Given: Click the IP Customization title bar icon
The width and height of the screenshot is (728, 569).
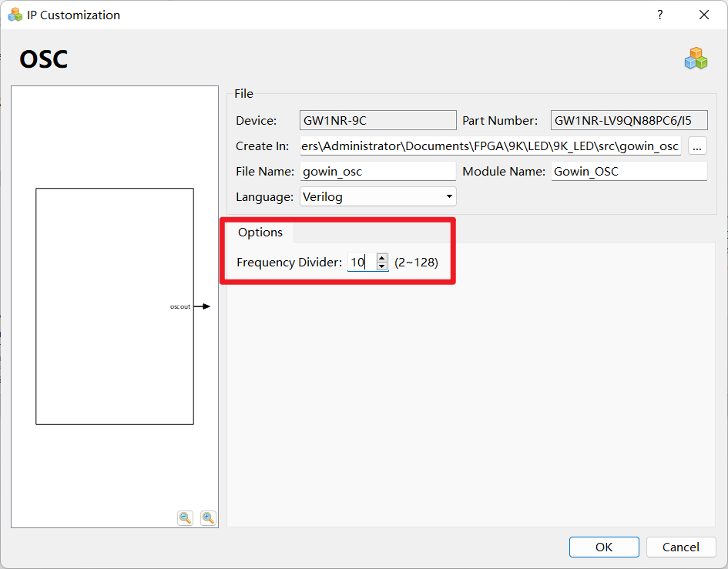Looking at the screenshot, I should 15,15.
